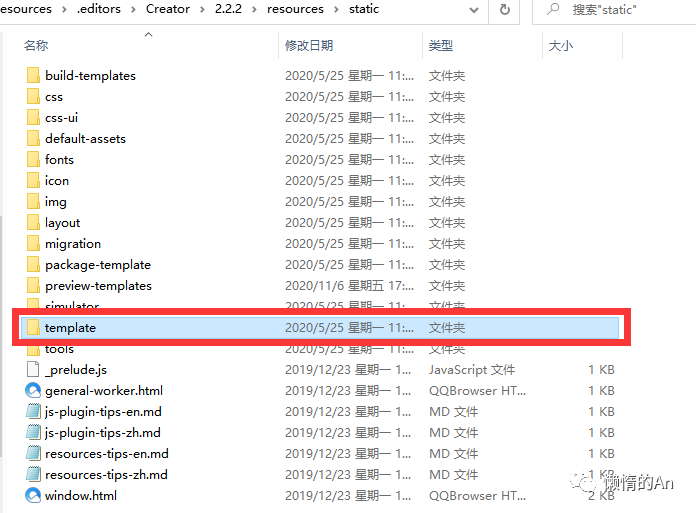This screenshot has width=696, height=513.
Task: Navigate to the .editors breadcrumb
Action: point(99,9)
